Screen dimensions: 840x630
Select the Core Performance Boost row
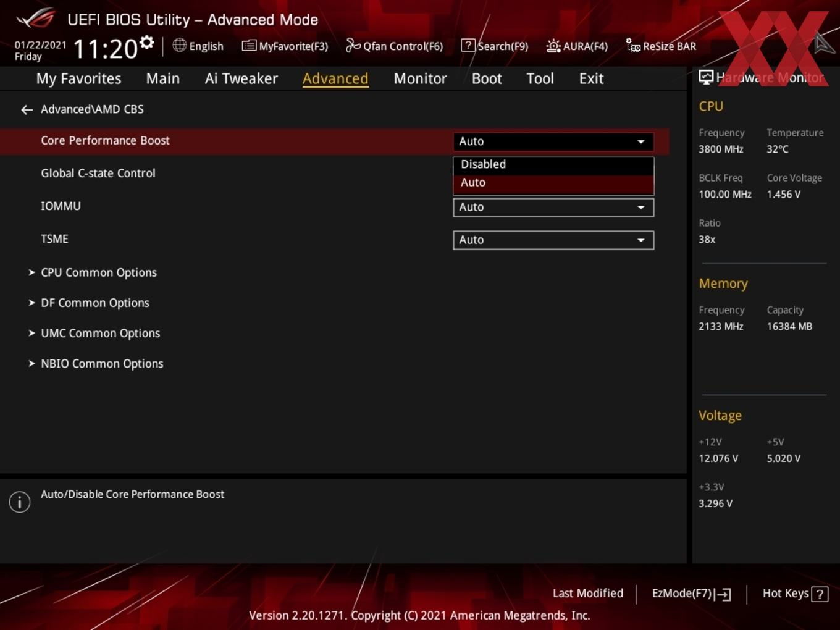pyautogui.click(x=334, y=141)
